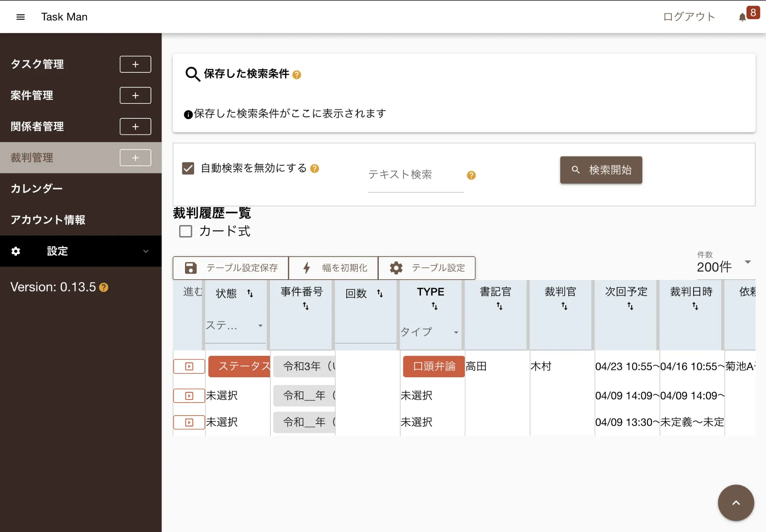Click the 検索開始 button
Image resolution: width=766 pixels, height=532 pixels.
pos(601,170)
